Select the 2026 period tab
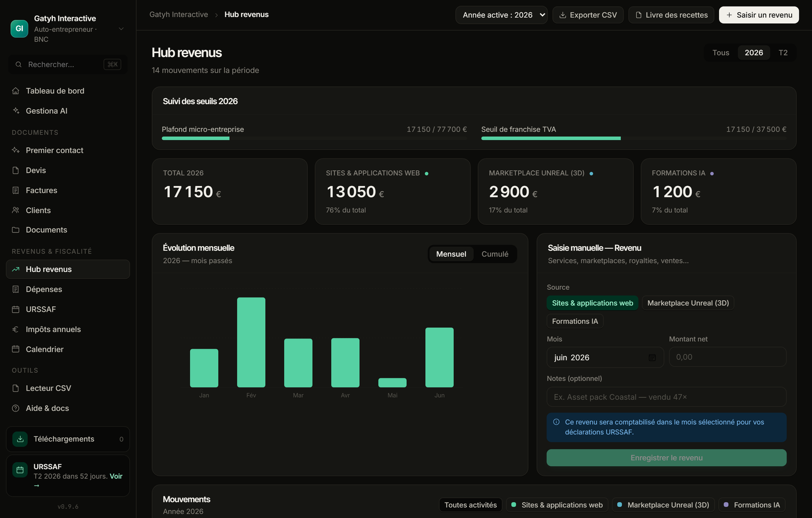 [x=754, y=53]
